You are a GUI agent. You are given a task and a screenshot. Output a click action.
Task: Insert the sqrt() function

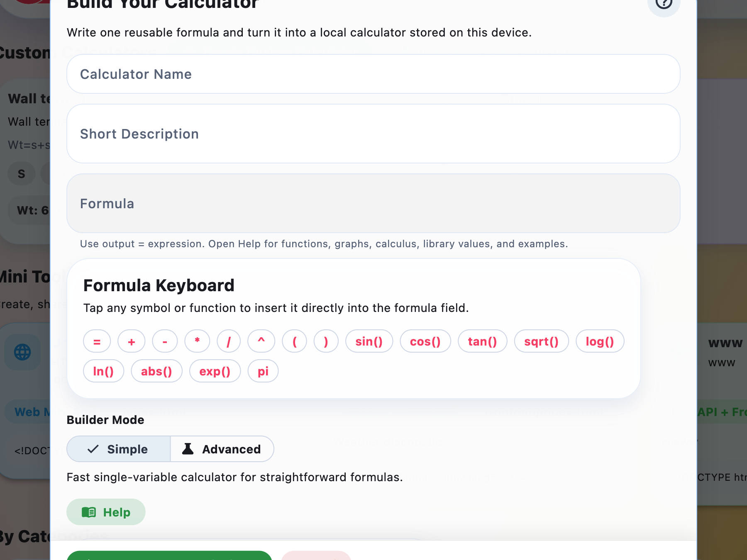(542, 341)
